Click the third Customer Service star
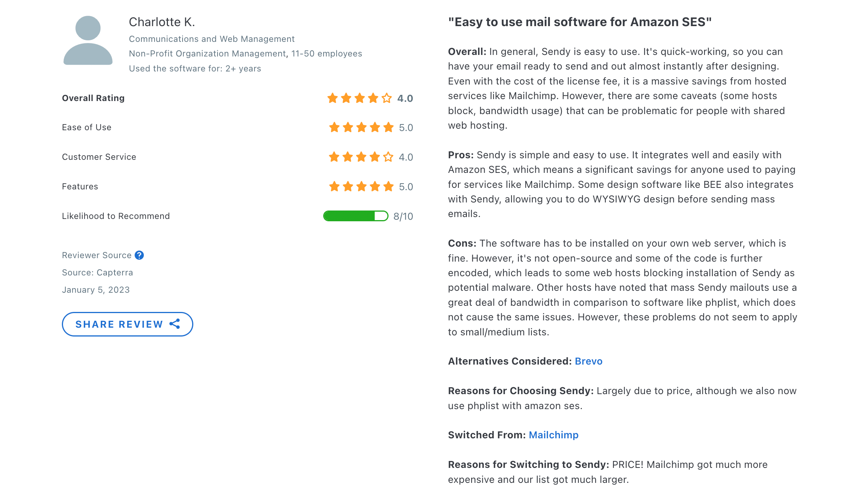Image resolution: width=867 pixels, height=504 pixels. [x=361, y=157]
